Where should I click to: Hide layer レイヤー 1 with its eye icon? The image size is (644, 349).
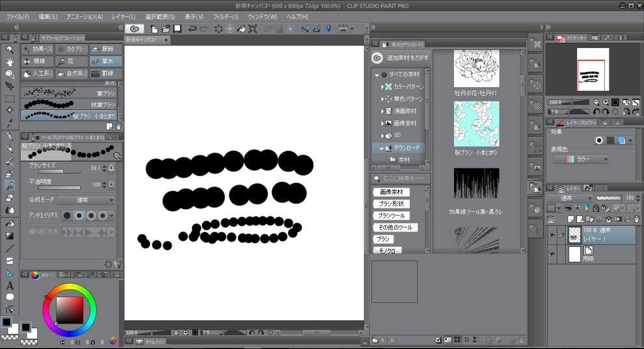(552, 236)
